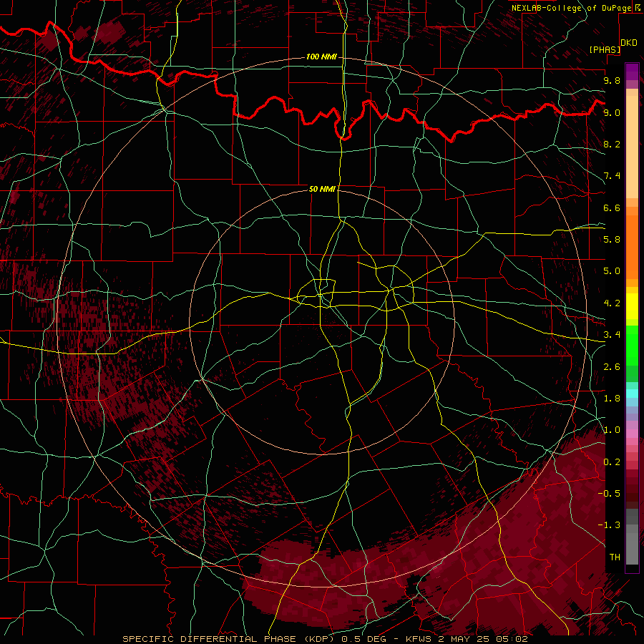This screenshot has width=644, height=644.
Task: Select the 5.0 value on the color scale
Action: click(612, 271)
